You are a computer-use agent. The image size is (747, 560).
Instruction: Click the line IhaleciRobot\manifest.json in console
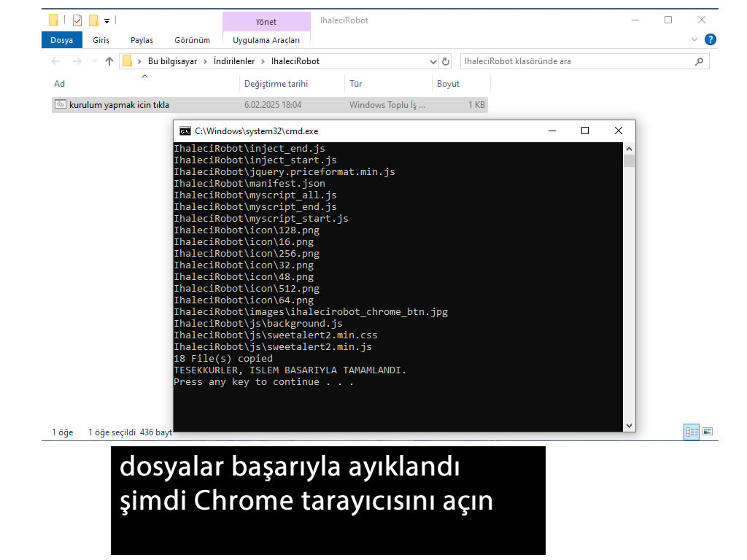(249, 183)
